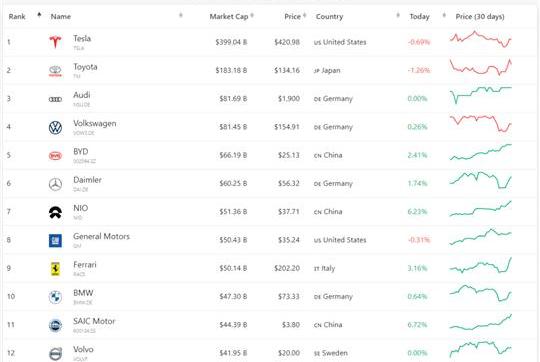Sort the table by Price header

(x=295, y=16)
